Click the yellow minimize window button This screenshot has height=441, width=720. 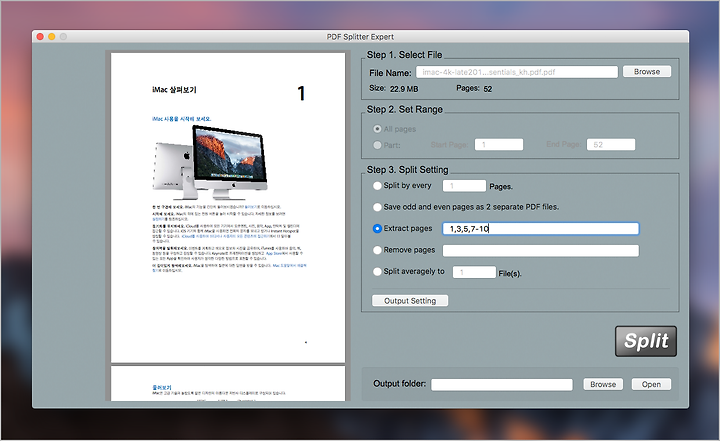(51, 37)
